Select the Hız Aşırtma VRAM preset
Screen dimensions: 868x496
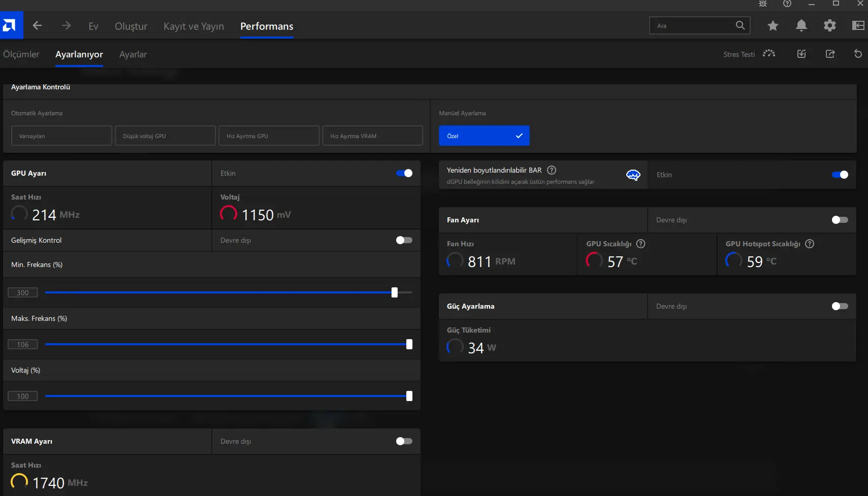coord(372,136)
